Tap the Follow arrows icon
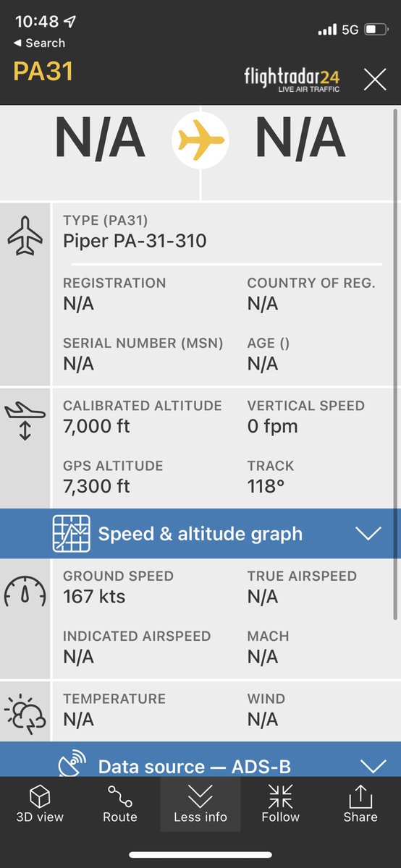The image size is (401, 868). coord(280,796)
